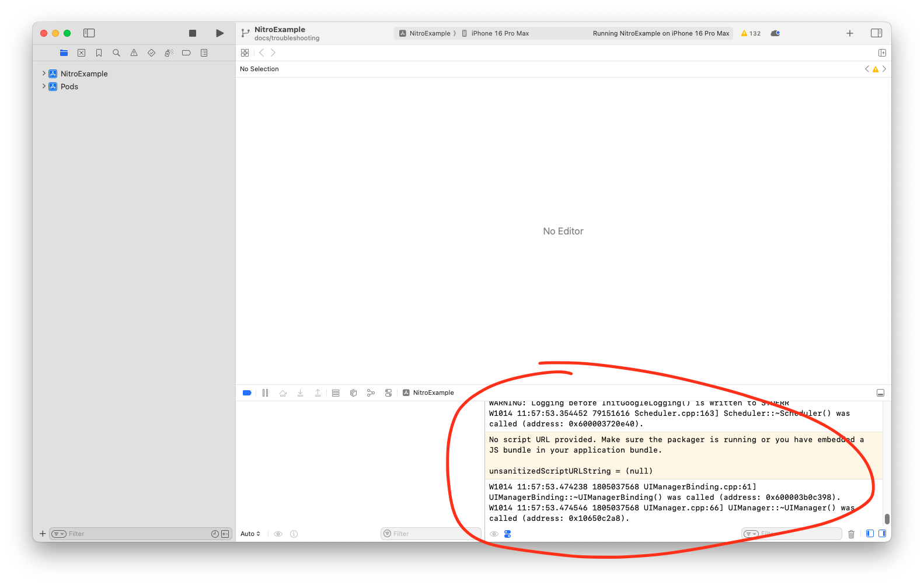
Task: Open the Auto variables scope dropdown
Action: click(x=250, y=534)
